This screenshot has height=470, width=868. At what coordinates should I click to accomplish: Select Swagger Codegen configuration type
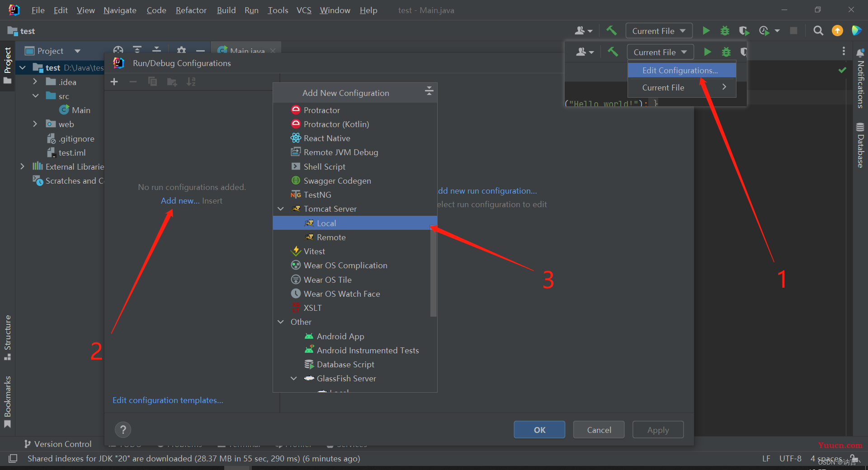pyautogui.click(x=355, y=180)
